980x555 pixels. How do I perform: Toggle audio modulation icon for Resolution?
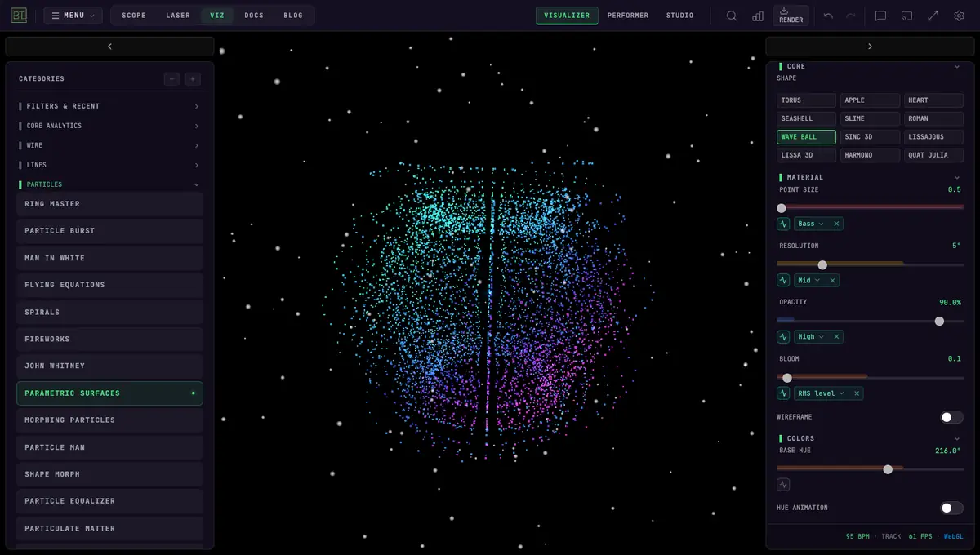click(x=784, y=280)
